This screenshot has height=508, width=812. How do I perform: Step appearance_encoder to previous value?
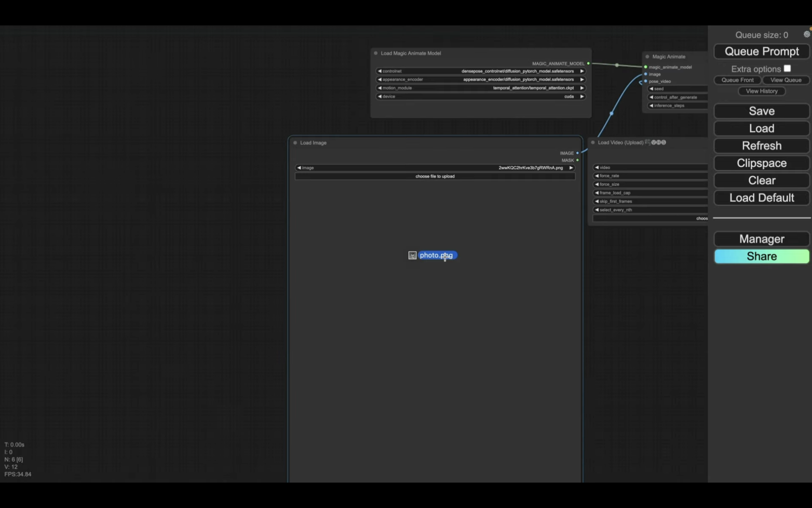click(x=379, y=79)
